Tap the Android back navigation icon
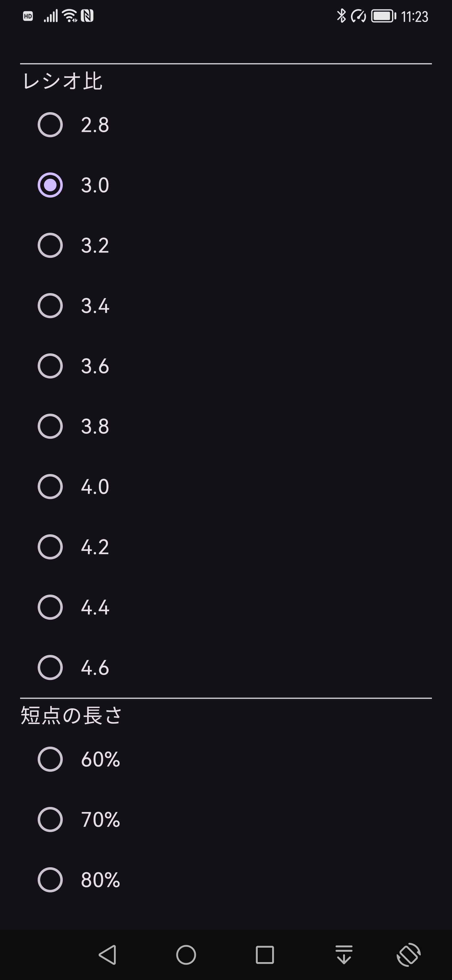Viewport: 452px width, 980px height. (108, 955)
